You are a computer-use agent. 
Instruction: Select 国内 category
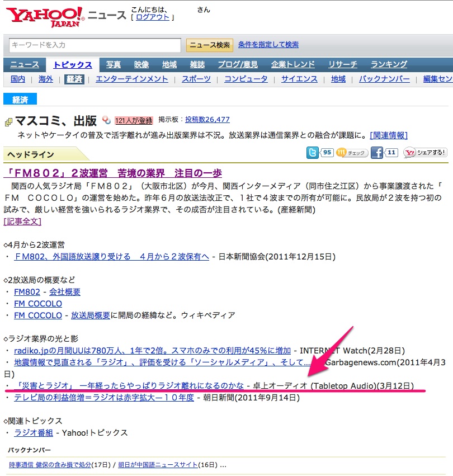tap(17, 79)
